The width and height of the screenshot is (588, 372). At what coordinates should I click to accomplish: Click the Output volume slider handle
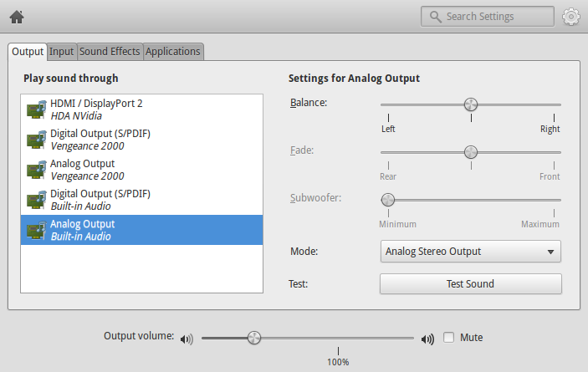click(x=254, y=338)
